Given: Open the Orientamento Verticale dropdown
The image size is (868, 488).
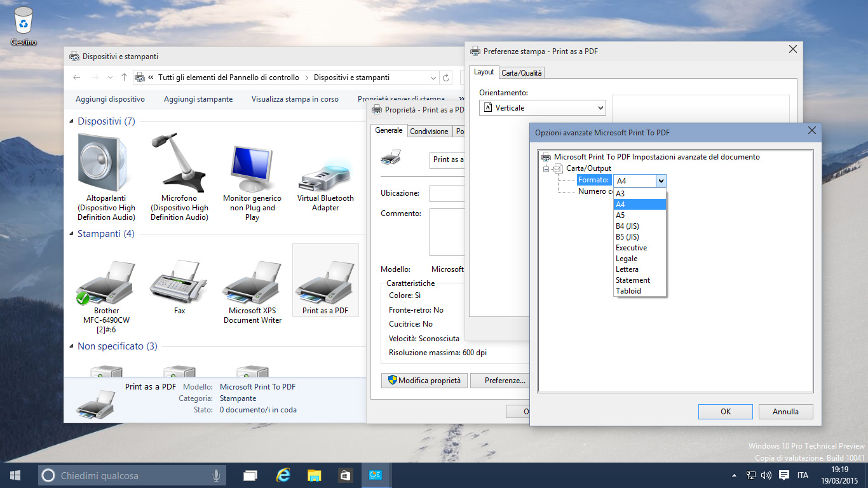Looking at the screenshot, I should pyautogui.click(x=543, y=108).
